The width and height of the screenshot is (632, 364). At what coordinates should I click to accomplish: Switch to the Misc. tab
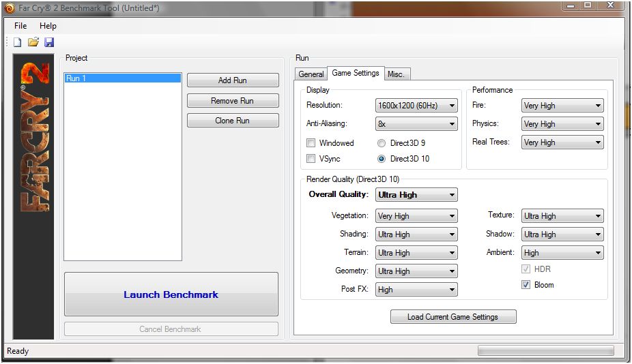[397, 74]
